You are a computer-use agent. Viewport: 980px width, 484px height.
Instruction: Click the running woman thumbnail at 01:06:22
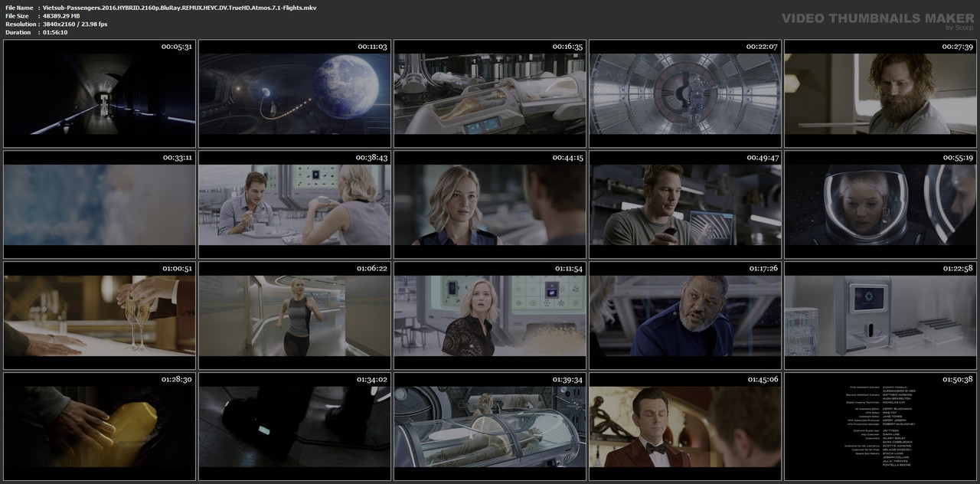coord(295,316)
